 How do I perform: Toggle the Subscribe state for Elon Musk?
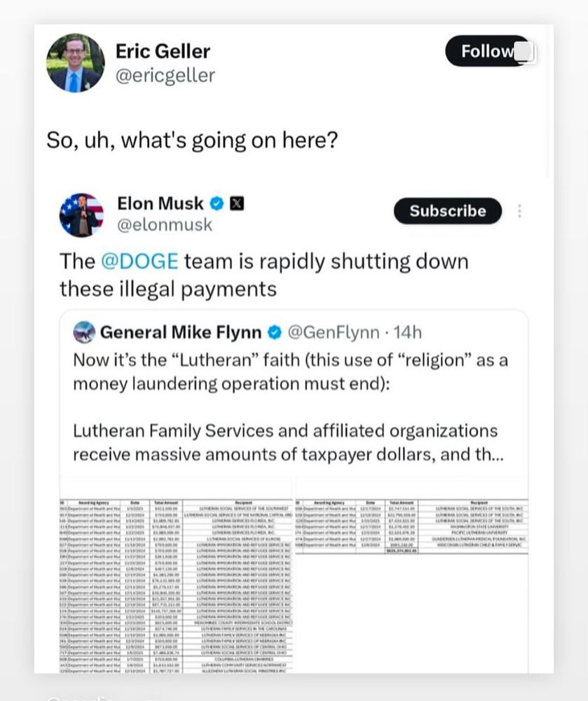click(x=447, y=211)
